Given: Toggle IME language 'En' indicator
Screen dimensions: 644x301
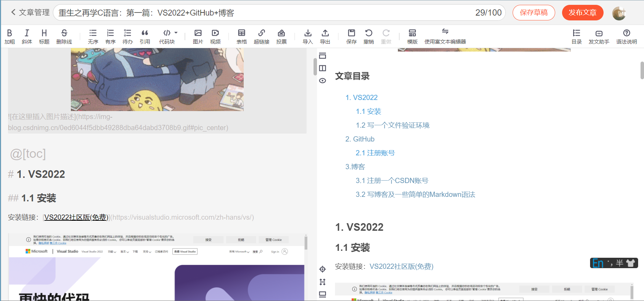Looking at the screenshot, I should pyautogui.click(x=598, y=263).
